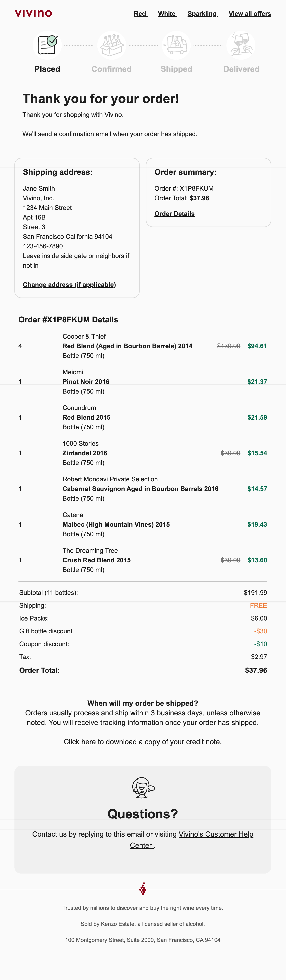286x980 pixels.
Task: Click the Placed order receipt icon
Action: [47, 45]
